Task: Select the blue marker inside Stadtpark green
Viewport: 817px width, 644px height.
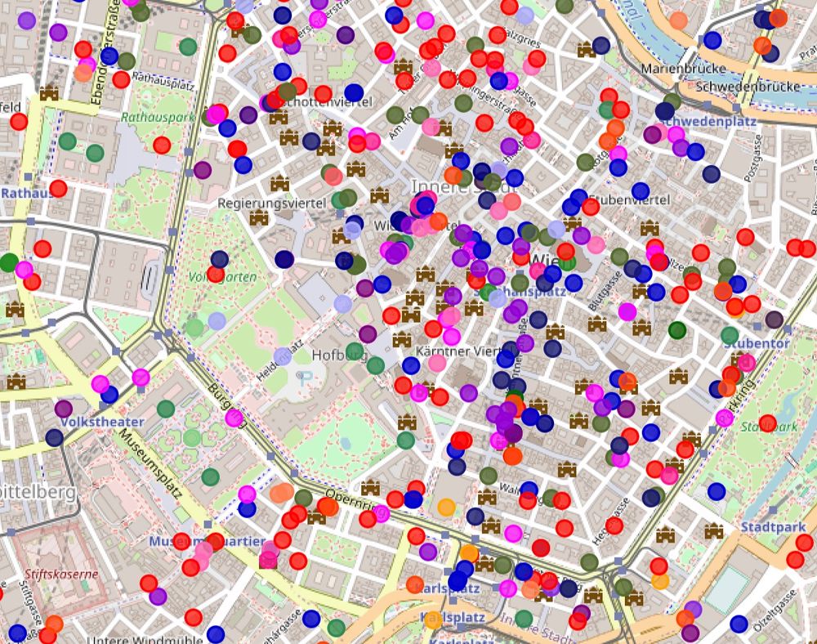Action: pyautogui.click(x=717, y=491)
